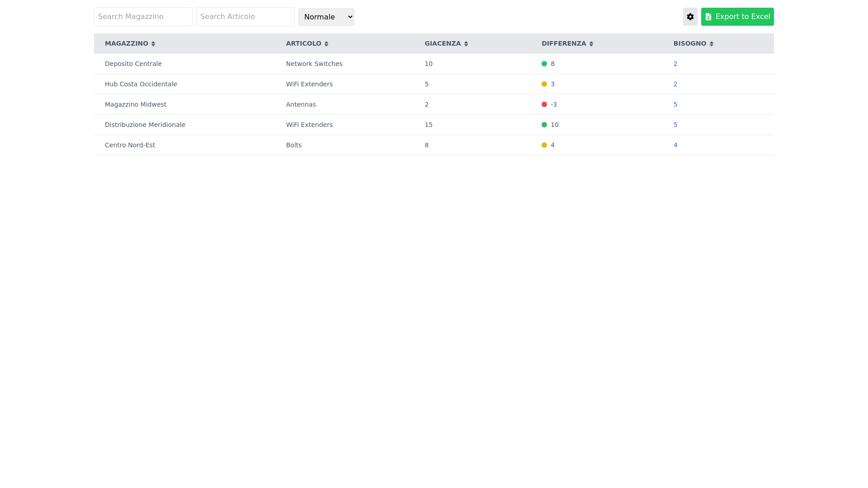Select the BISOGNO column header

point(690,43)
